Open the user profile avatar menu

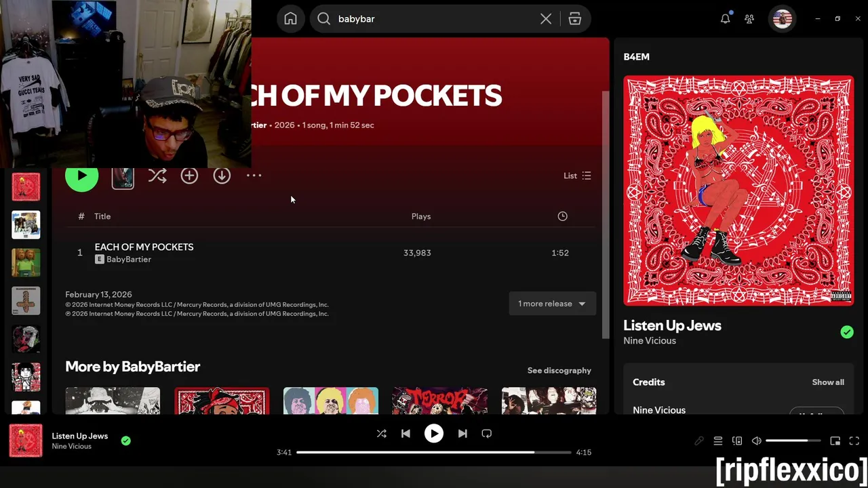click(x=783, y=19)
